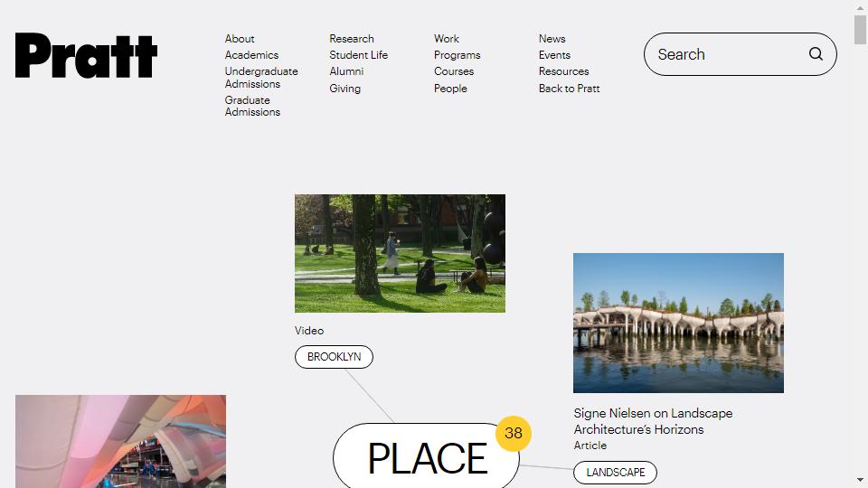Select the BROOKLYN tag button
868x488 pixels.
click(334, 357)
